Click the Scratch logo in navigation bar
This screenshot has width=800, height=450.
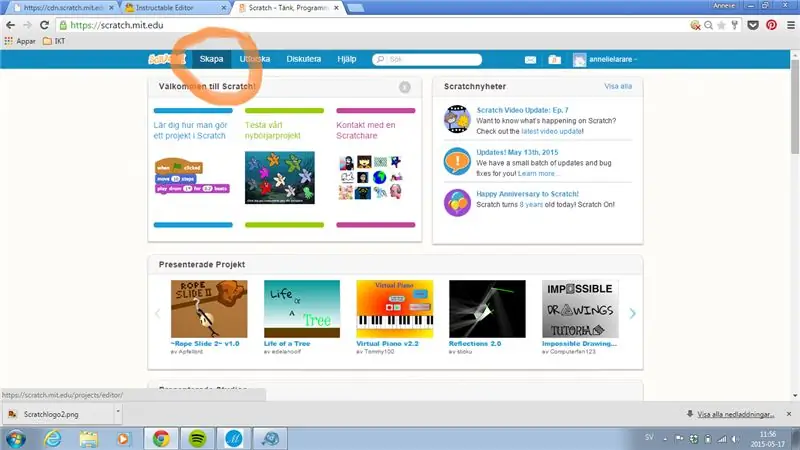pos(166,59)
